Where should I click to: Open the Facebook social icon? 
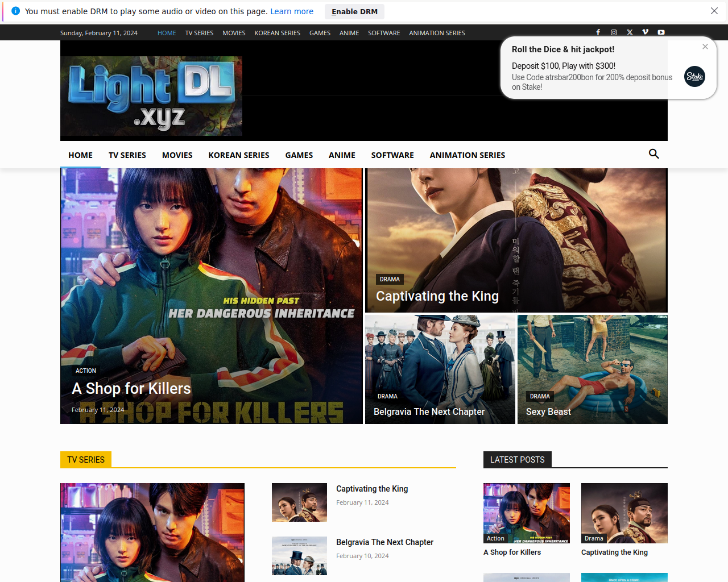pyautogui.click(x=598, y=32)
